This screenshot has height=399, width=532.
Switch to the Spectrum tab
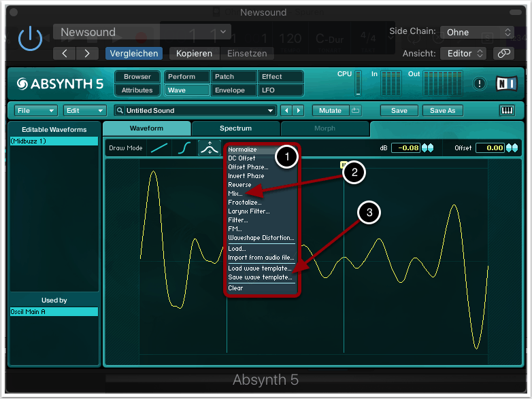(235, 128)
